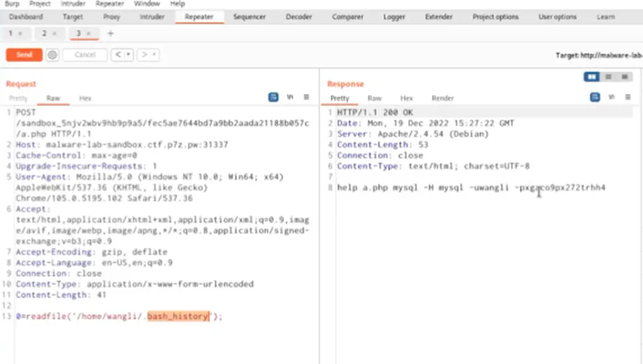Toggle non-printable characters in Request
Screen dimensions: 643x364
(x=290, y=97)
